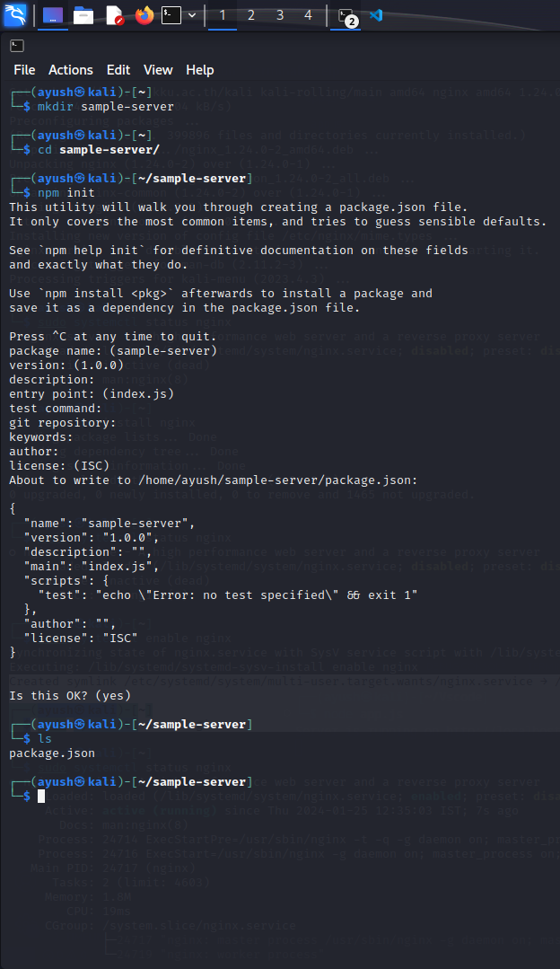Open the Edit menu

(118, 70)
